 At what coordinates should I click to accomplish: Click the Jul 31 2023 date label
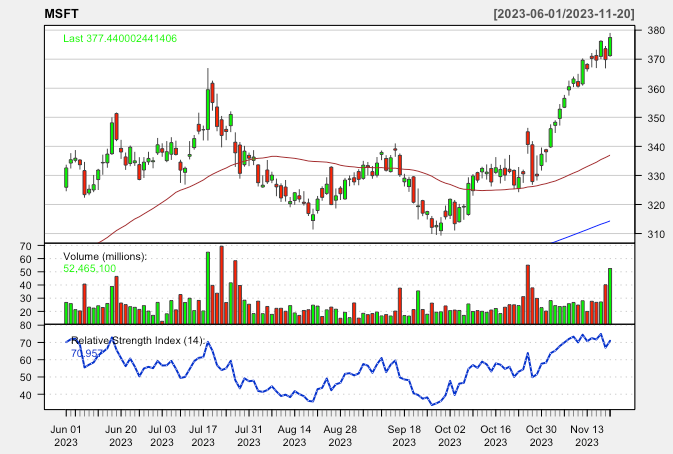(249, 436)
